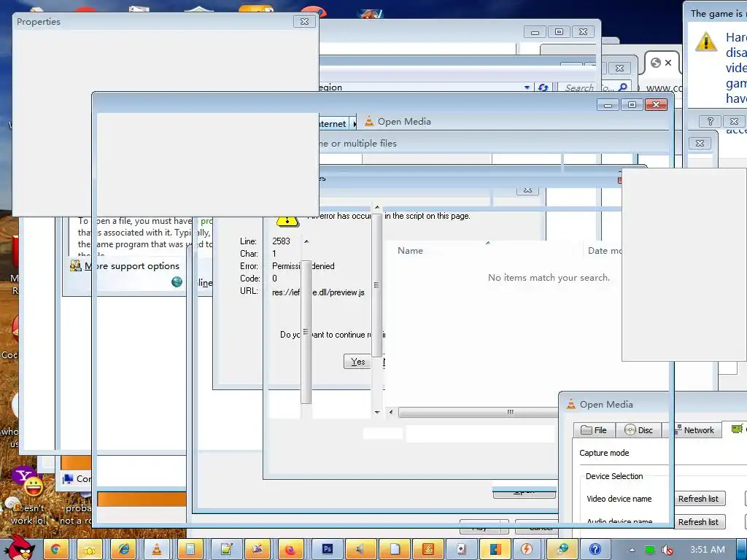Switch to the File tab in Open Media
The width and height of the screenshot is (747, 560).
click(594, 430)
